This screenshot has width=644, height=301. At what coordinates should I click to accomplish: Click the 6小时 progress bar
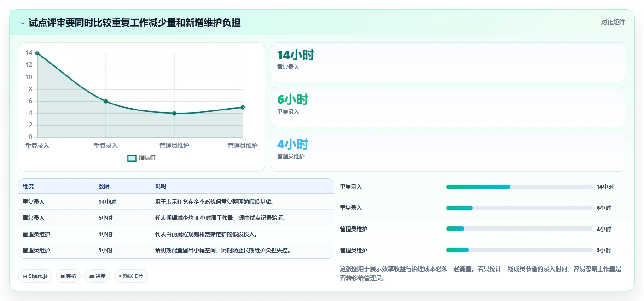(519, 208)
